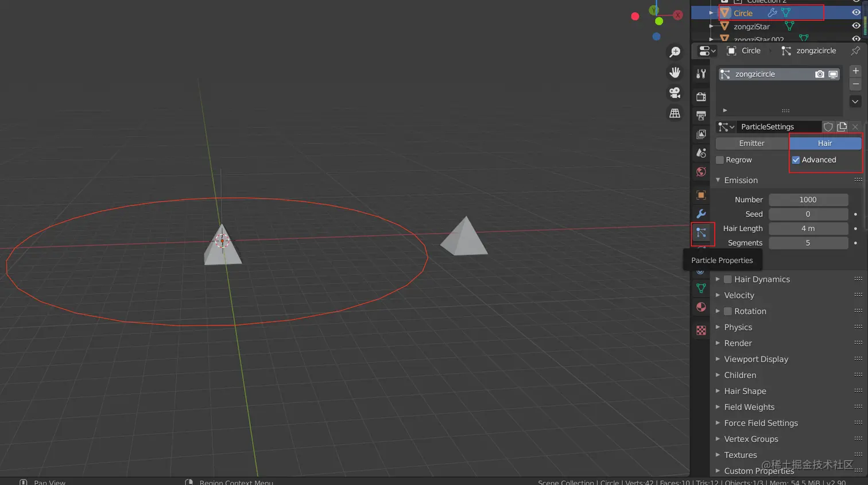Click the zoom viewport magnifier icon

pos(675,52)
